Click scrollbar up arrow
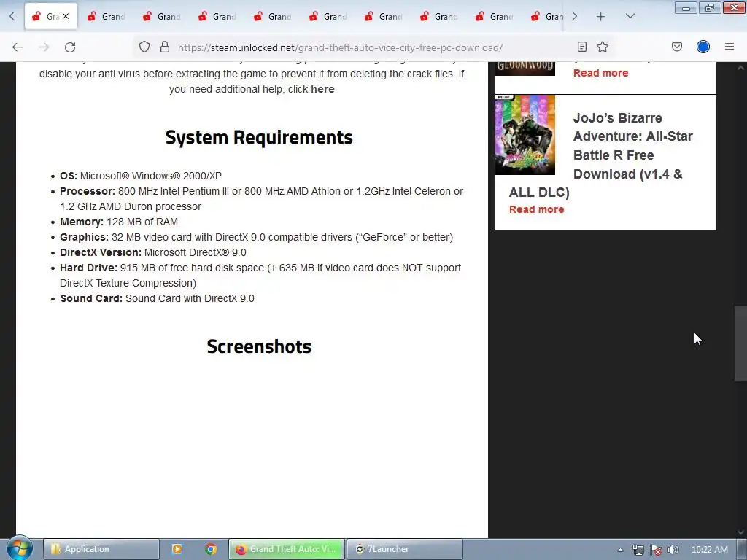747x560 pixels. (740, 68)
